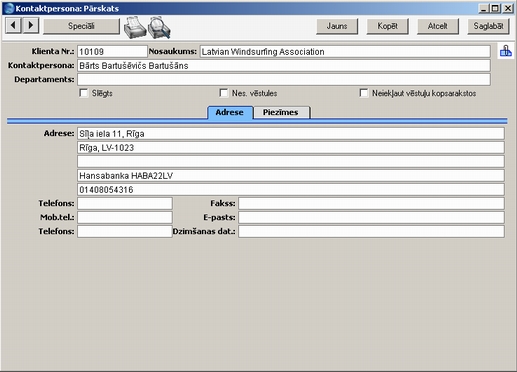This screenshot has height=372, width=517.
Task: Open print preview magnifier icon
Action: point(159,27)
